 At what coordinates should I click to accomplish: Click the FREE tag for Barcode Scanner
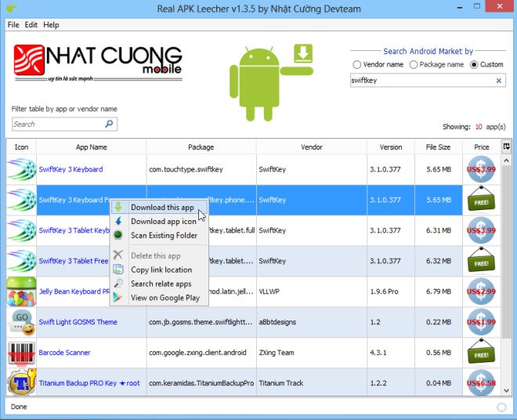pos(481,352)
